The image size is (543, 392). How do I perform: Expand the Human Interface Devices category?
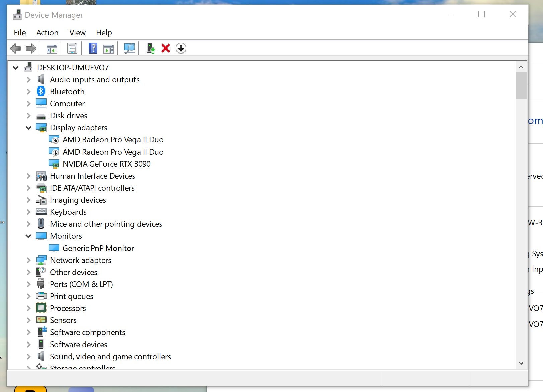tap(29, 176)
